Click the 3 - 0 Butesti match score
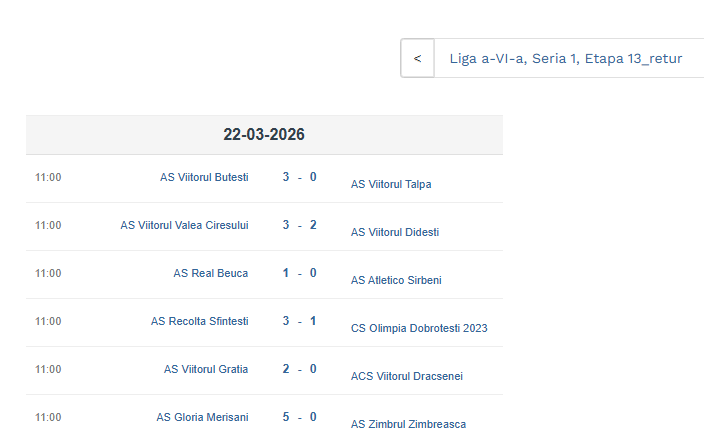Viewport: 704px width, 446px height. point(299,177)
